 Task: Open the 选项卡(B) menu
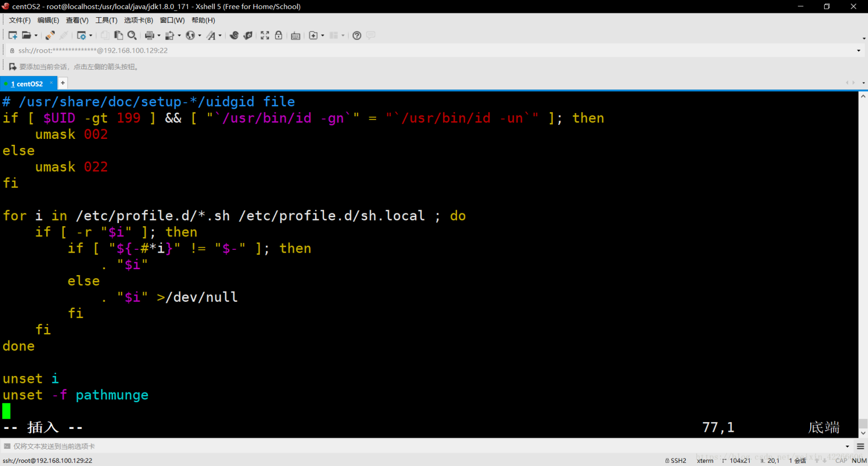pos(139,20)
